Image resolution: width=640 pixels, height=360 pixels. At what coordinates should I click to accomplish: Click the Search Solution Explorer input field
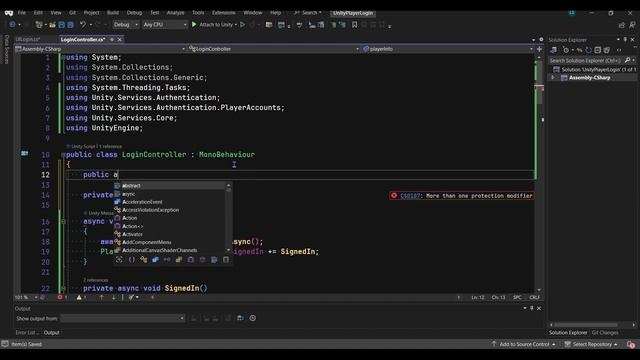click(x=586, y=60)
